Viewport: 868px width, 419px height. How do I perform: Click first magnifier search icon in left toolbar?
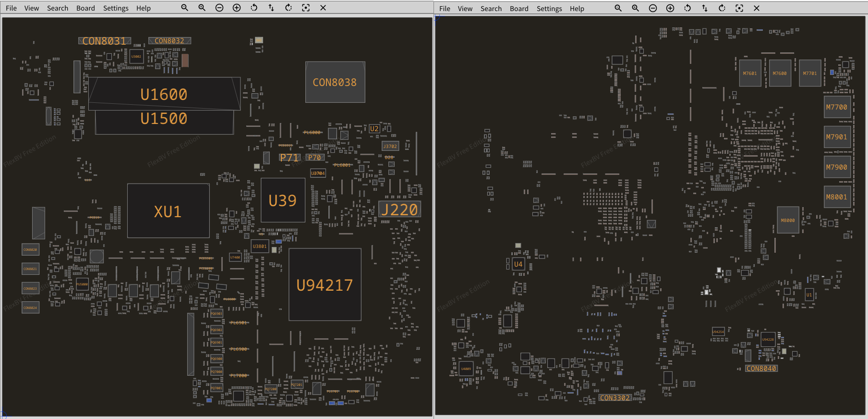184,8
